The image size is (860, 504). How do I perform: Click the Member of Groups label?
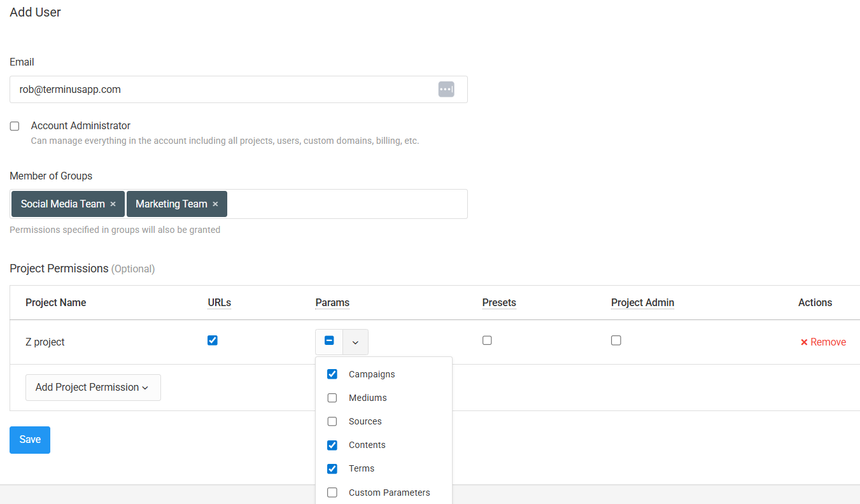(51, 176)
